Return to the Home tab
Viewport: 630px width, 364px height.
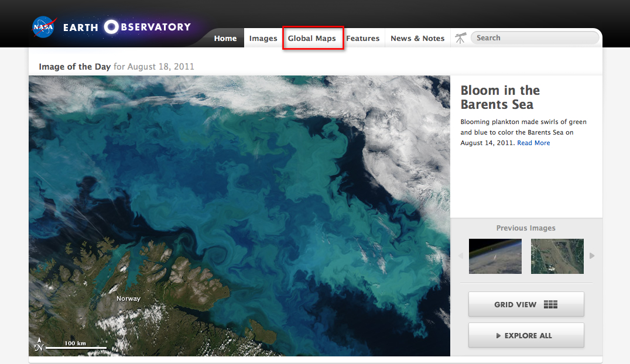point(225,37)
